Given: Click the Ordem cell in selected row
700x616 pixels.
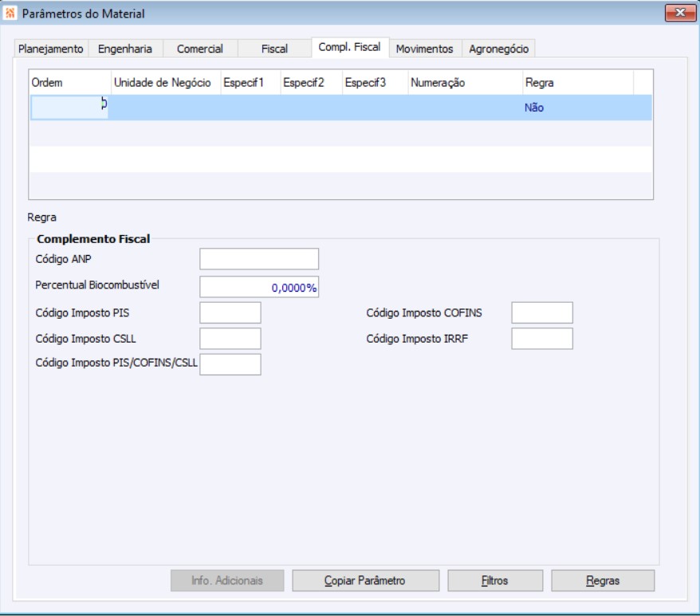Looking at the screenshot, I should 69,107.
